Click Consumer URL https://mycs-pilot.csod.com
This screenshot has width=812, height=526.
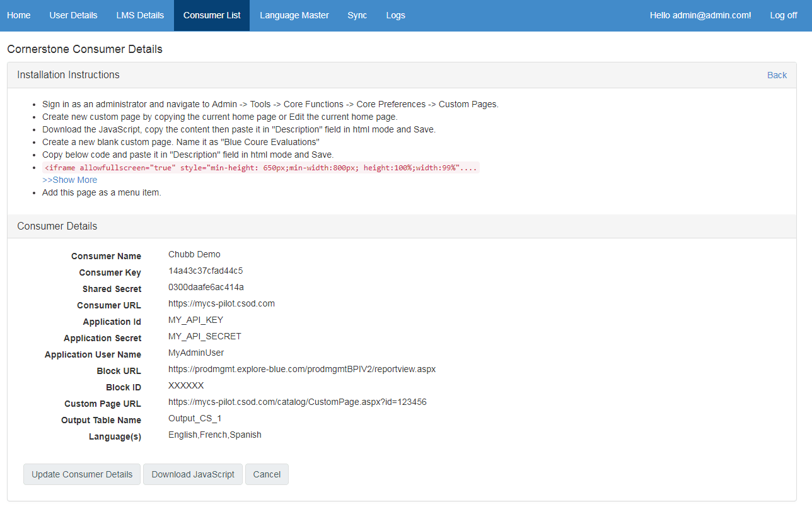pos(221,303)
